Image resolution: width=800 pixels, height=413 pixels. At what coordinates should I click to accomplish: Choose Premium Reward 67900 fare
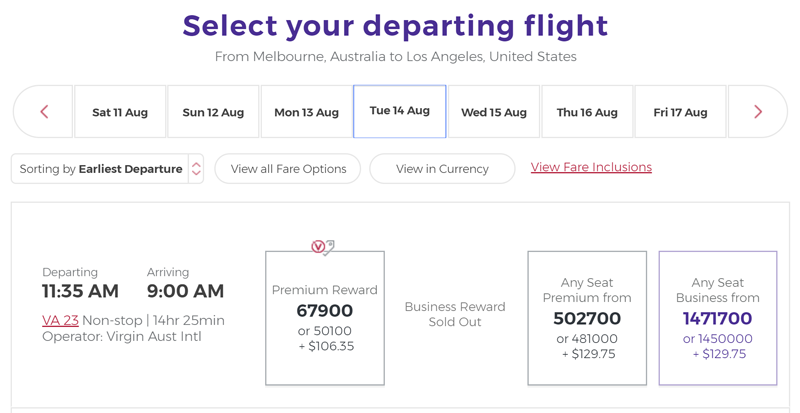pos(325,318)
